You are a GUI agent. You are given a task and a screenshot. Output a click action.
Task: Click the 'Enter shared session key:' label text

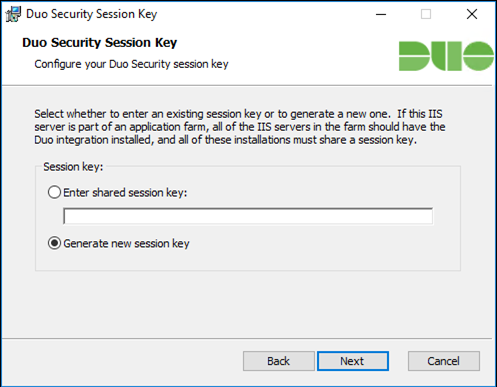click(x=125, y=193)
